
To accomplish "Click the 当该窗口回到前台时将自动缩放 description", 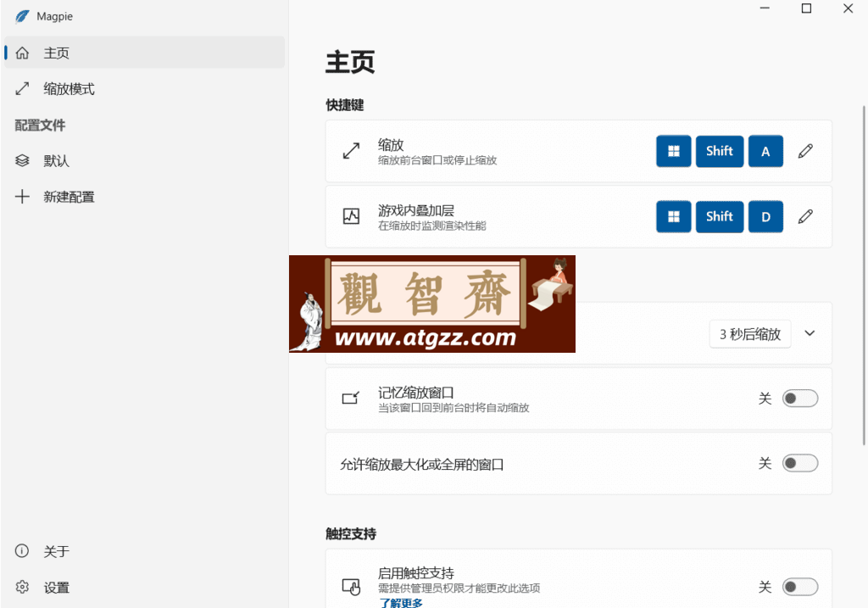I will pos(453,408).
